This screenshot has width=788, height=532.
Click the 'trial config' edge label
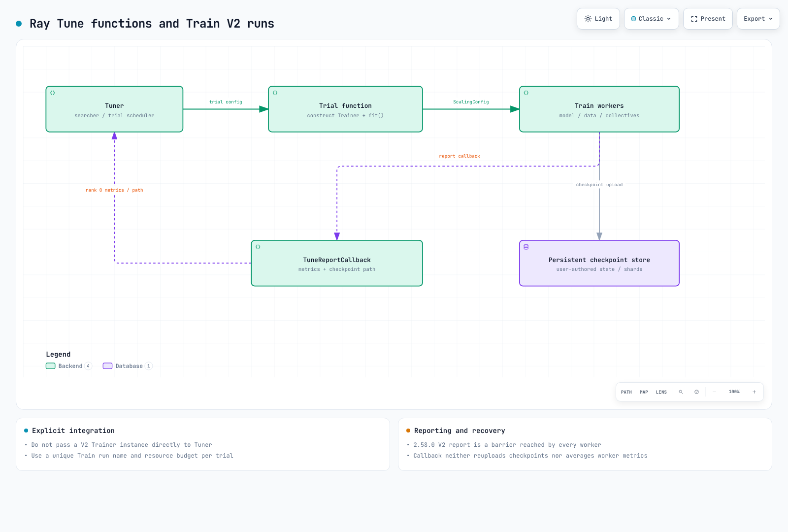pos(226,102)
